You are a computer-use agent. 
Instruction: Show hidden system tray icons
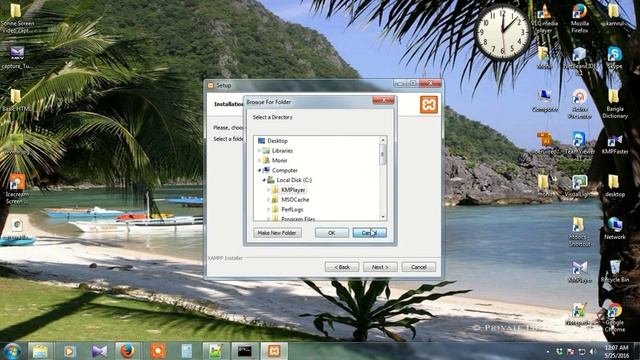(548, 351)
